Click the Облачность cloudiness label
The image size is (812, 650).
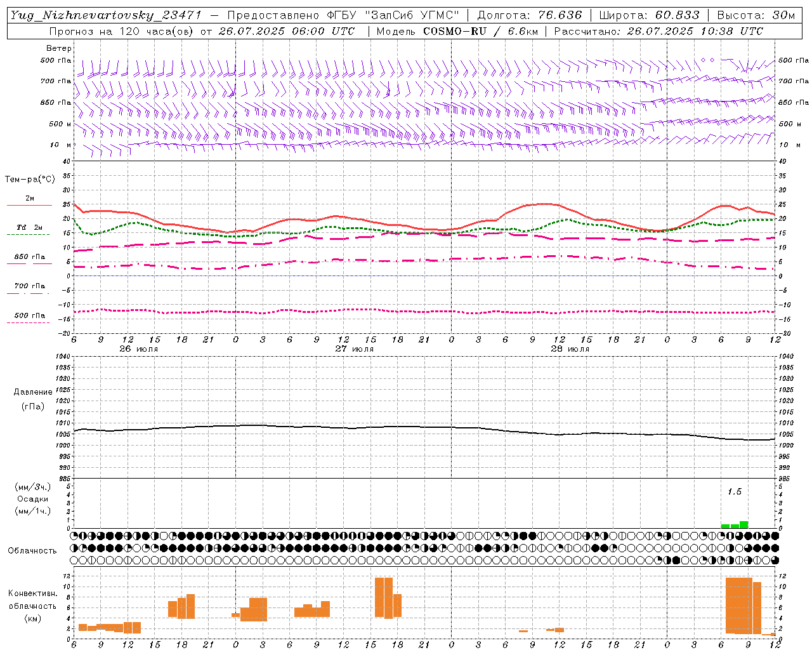[x=32, y=551]
